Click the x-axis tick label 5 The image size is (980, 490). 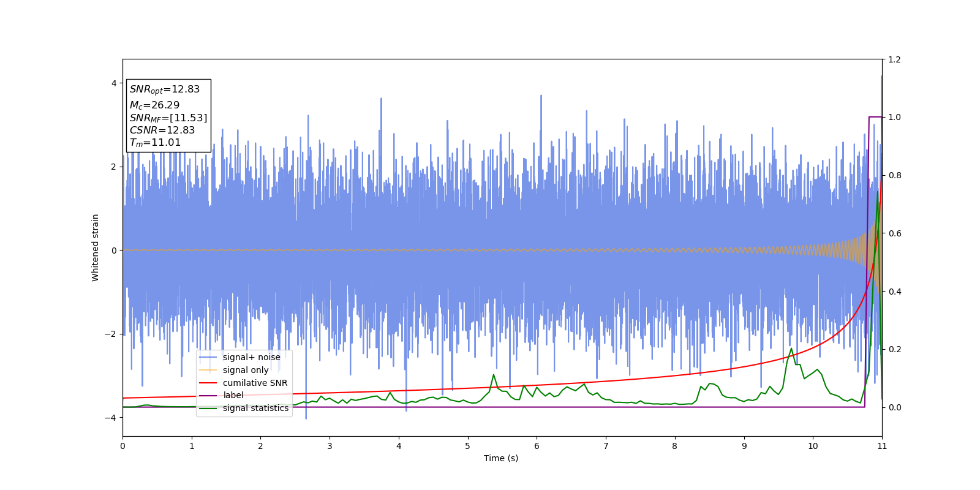pos(467,446)
